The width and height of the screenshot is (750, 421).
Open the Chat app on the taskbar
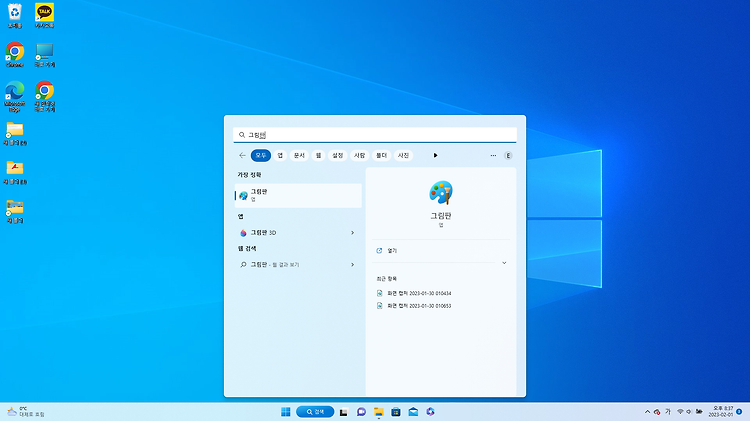[x=361, y=411]
